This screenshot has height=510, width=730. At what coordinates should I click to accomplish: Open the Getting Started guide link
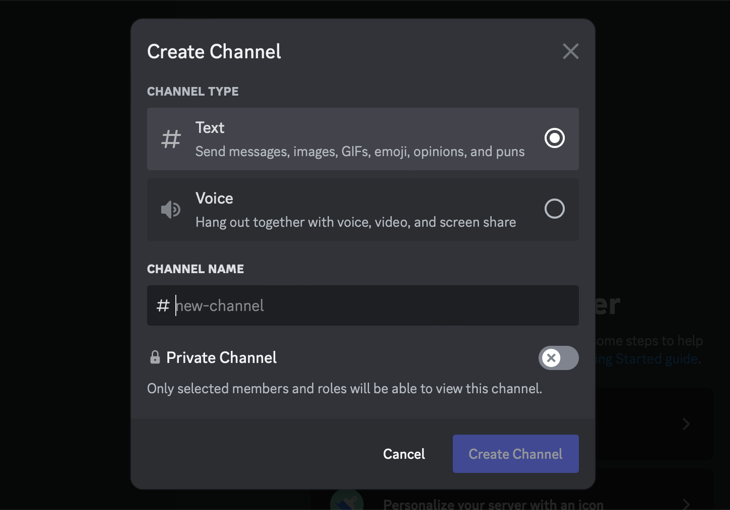click(x=650, y=359)
